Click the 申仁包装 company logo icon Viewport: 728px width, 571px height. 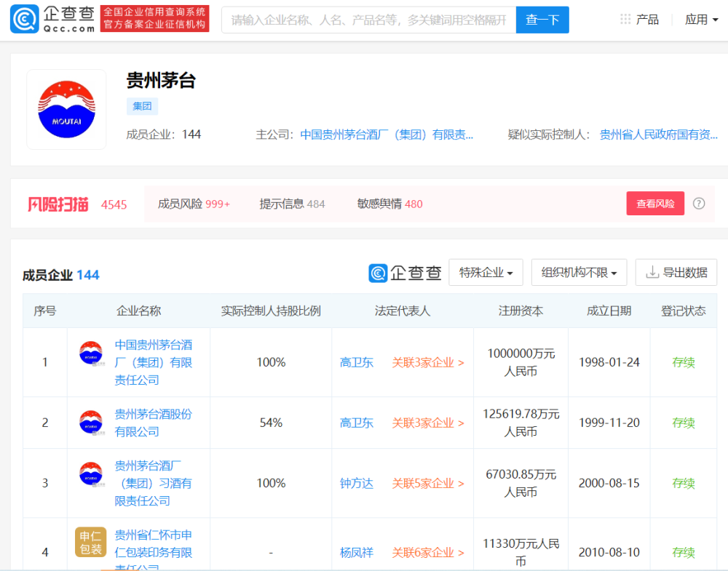pyautogui.click(x=91, y=542)
